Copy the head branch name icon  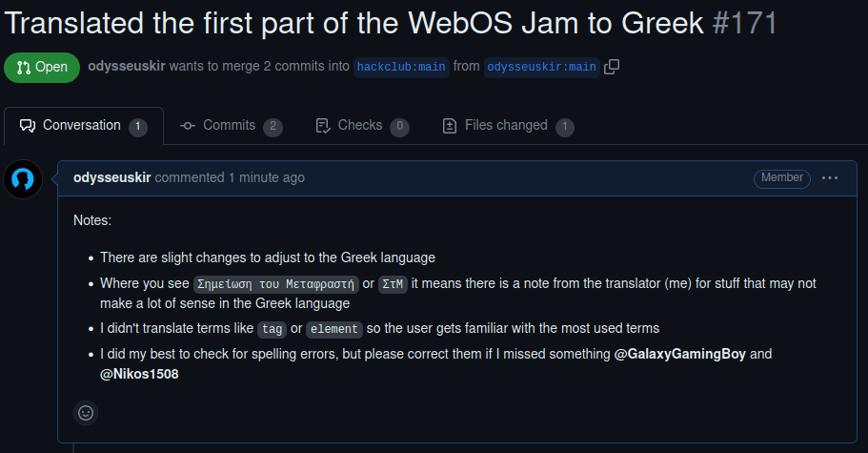point(613,67)
